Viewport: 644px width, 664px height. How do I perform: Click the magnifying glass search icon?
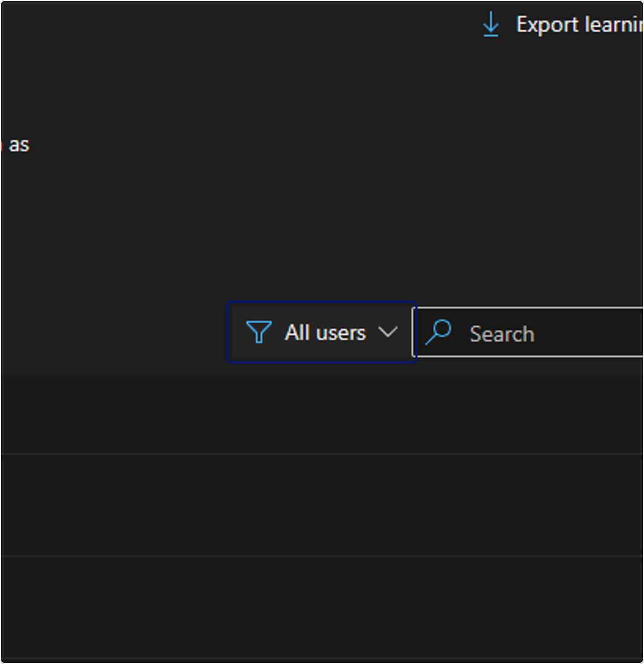438,332
